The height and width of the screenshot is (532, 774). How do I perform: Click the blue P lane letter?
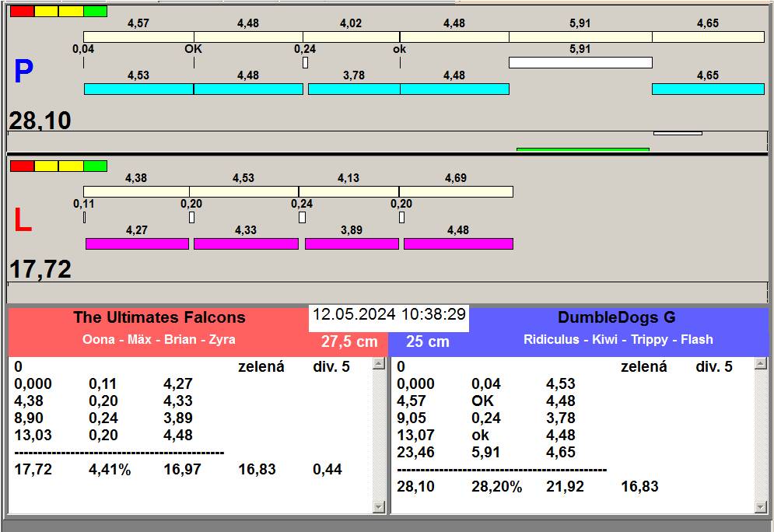[x=23, y=72]
